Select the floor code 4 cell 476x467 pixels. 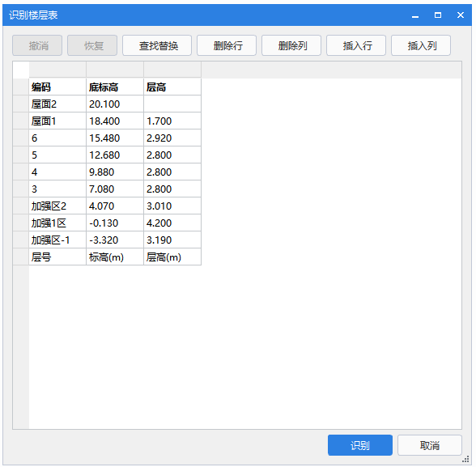pyautogui.click(x=57, y=172)
